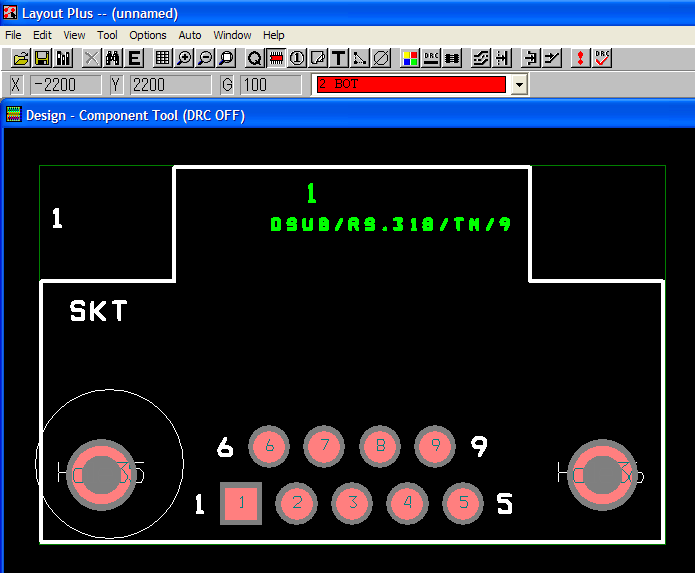Select the Obstacle tool icon

[318, 58]
